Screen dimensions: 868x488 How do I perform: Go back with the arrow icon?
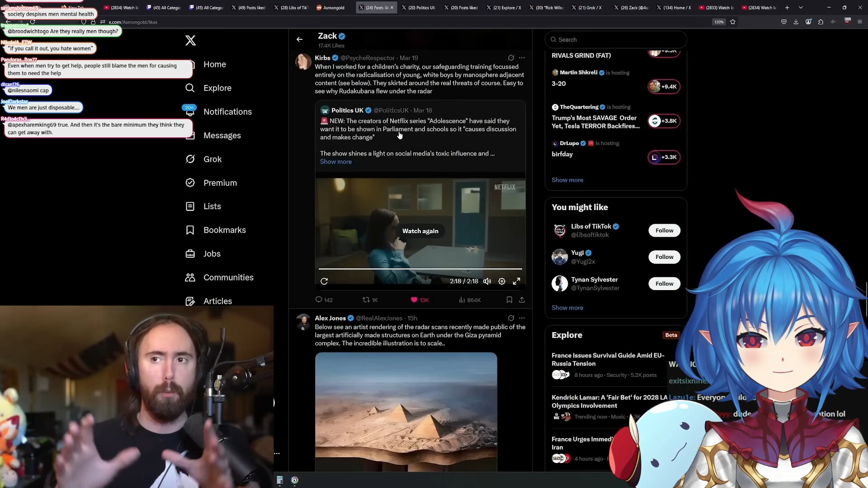(299, 39)
